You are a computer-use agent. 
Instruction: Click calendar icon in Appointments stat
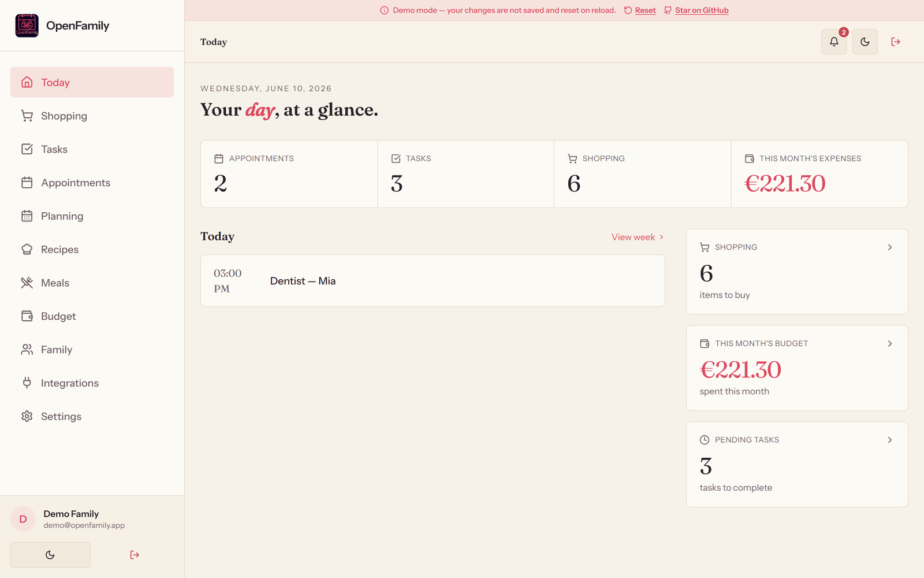pos(219,158)
